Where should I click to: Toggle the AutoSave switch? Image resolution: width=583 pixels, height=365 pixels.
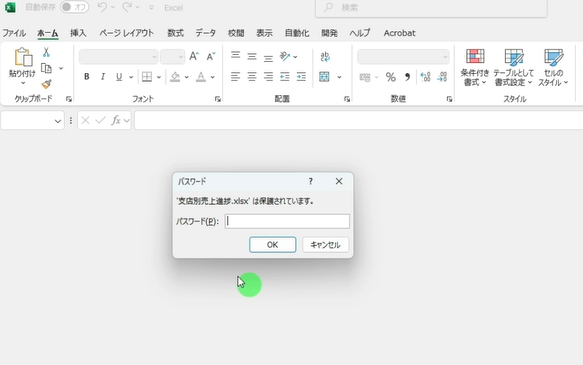[74, 7]
